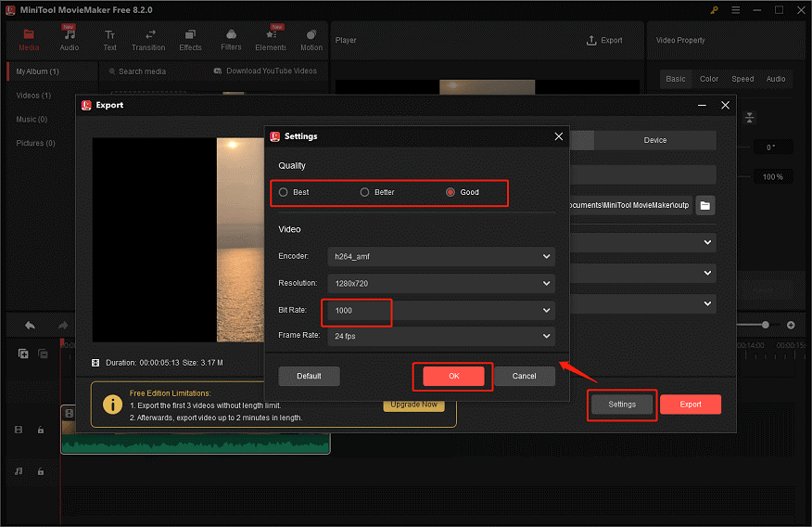Minimize the Export window
This screenshot has height=527, width=812.
click(702, 105)
